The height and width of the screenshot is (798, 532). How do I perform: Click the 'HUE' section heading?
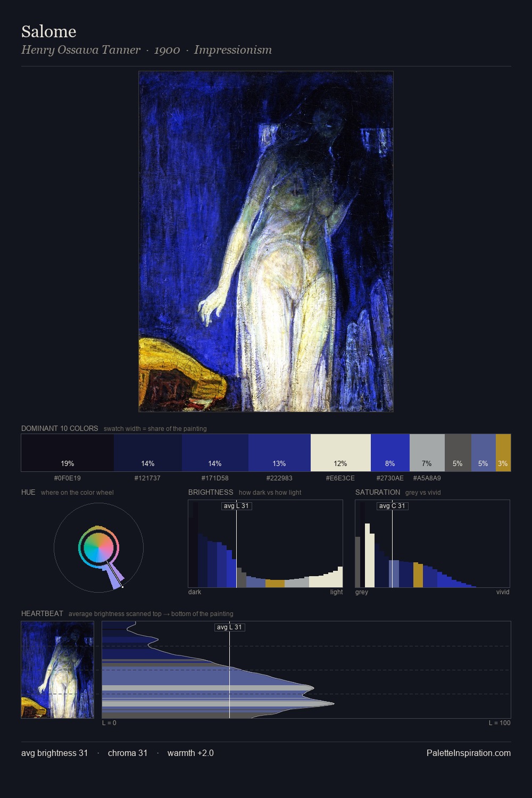coord(28,492)
